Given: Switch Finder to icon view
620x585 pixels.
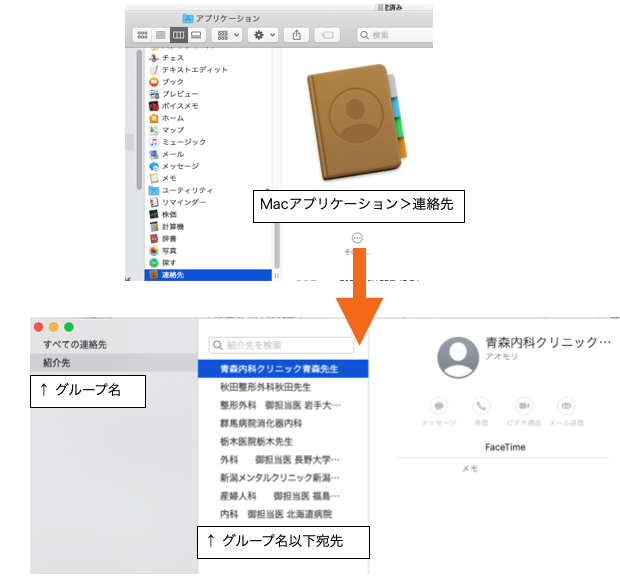Looking at the screenshot, I should click(x=142, y=35).
